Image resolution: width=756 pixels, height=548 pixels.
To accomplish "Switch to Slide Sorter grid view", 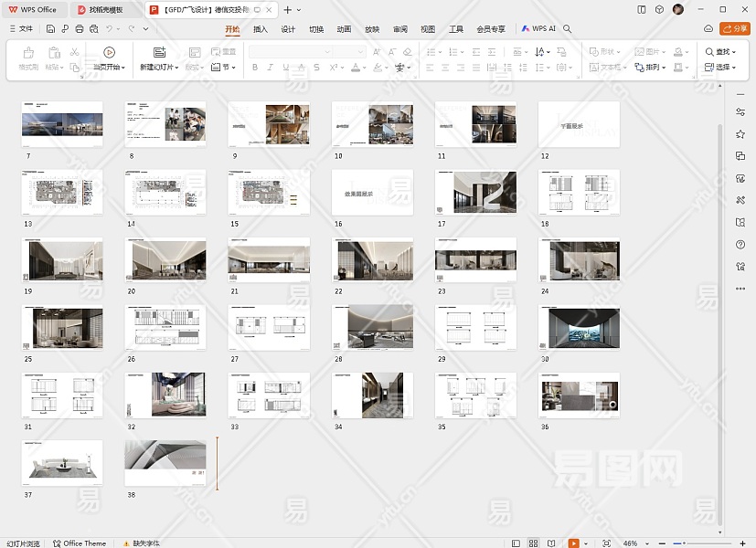I will pos(535,543).
